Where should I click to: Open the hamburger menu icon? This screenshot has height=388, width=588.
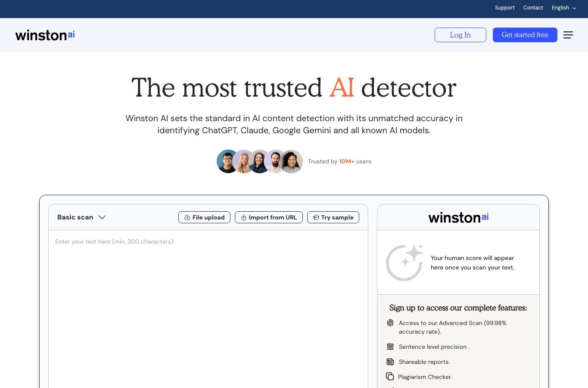pyautogui.click(x=568, y=35)
